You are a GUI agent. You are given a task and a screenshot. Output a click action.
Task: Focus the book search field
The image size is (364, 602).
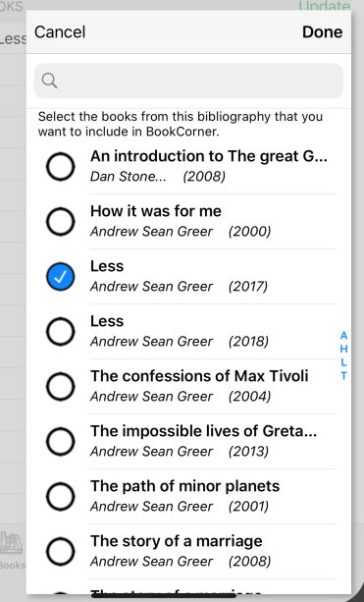188,81
